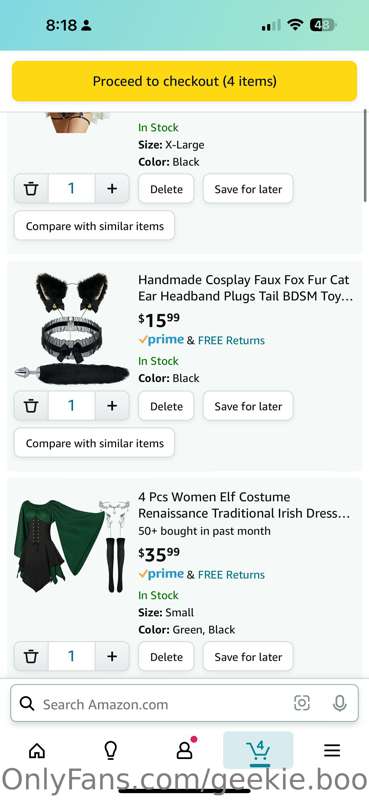The image size is (369, 800).
Task: Tap FREE Returns link under $15.99 item
Action: 231,340
